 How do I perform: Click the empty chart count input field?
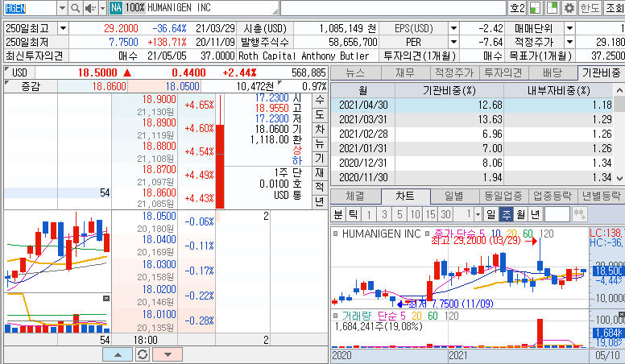click(x=557, y=214)
